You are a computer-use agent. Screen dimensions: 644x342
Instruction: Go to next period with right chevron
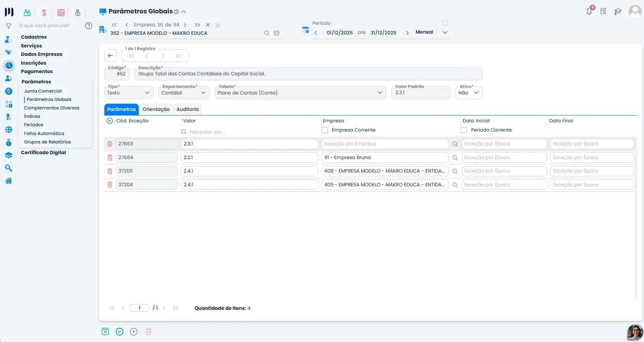(x=407, y=33)
